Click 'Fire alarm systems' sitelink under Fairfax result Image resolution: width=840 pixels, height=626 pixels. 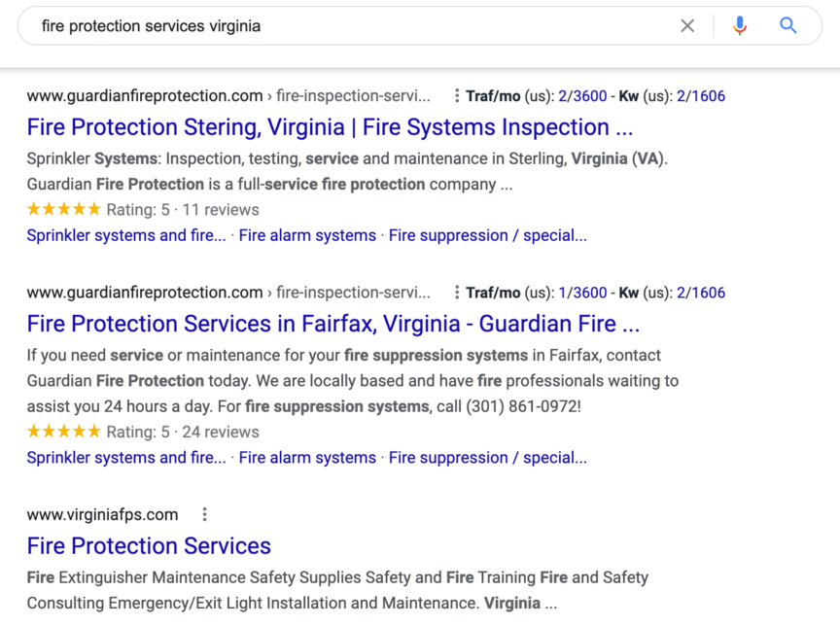pos(307,458)
